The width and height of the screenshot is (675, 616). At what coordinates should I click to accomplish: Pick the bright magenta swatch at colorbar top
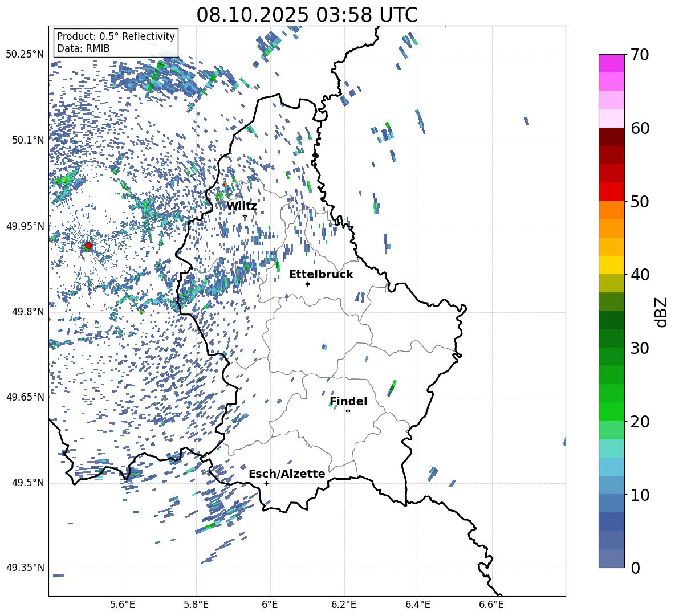(x=612, y=63)
